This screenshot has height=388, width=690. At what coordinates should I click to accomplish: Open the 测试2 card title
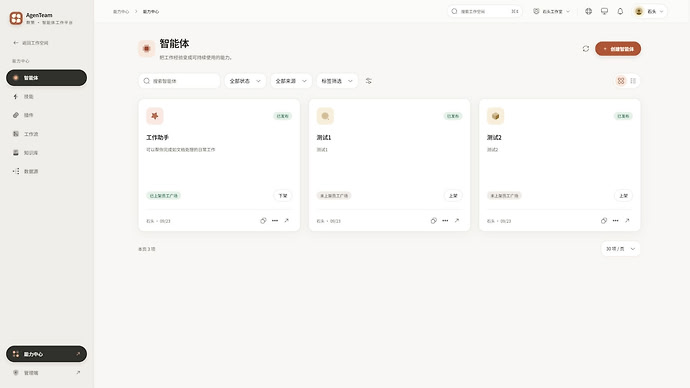(494, 138)
